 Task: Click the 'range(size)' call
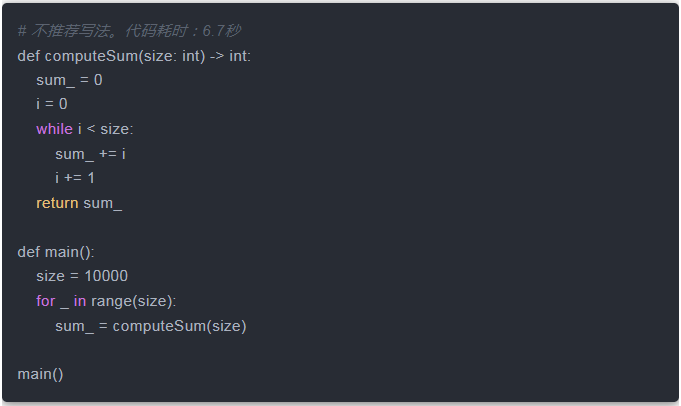[133, 301]
